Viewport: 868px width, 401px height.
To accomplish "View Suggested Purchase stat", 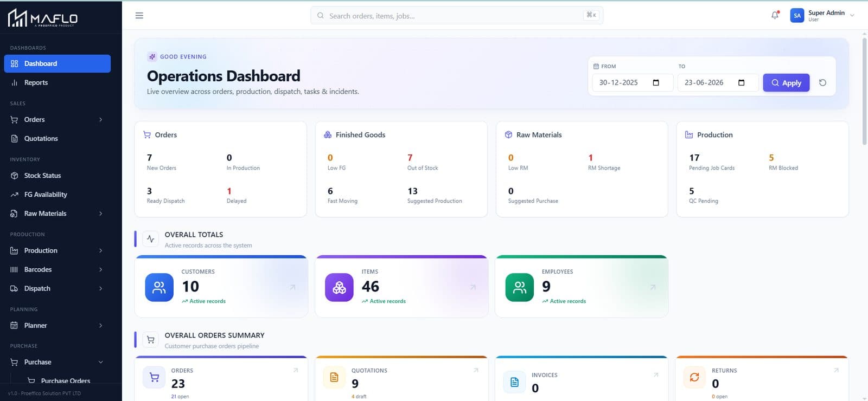I will coord(533,196).
